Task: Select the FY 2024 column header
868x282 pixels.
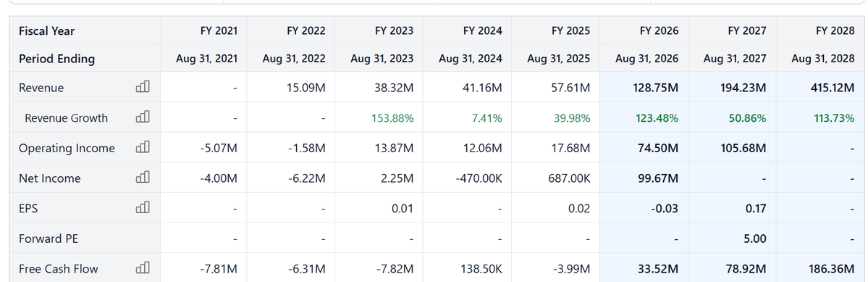Action: [x=483, y=31]
